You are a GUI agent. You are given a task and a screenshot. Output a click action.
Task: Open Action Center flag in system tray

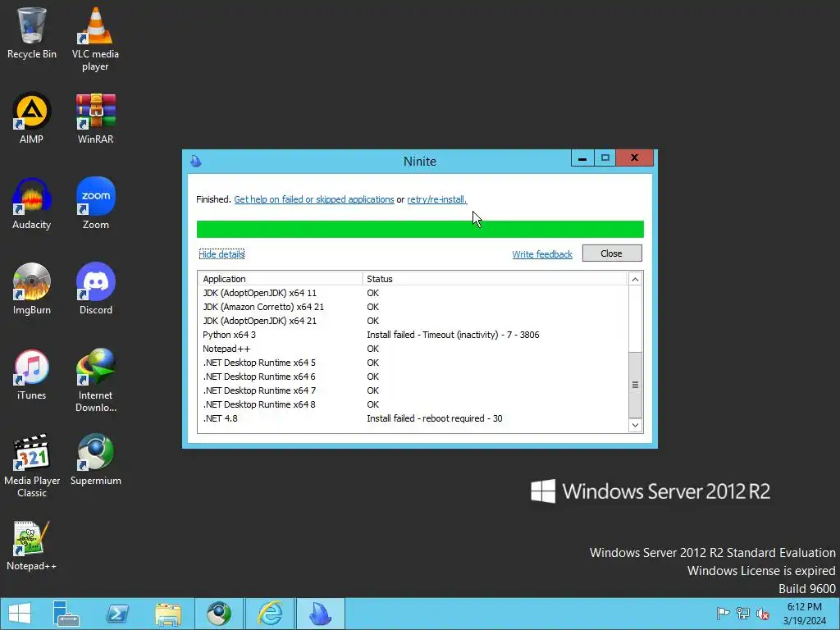point(723,614)
